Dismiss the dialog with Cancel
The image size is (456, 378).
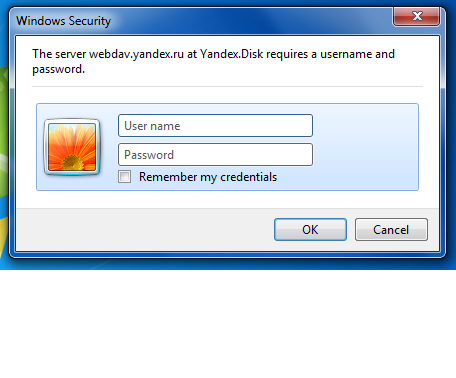(x=391, y=229)
